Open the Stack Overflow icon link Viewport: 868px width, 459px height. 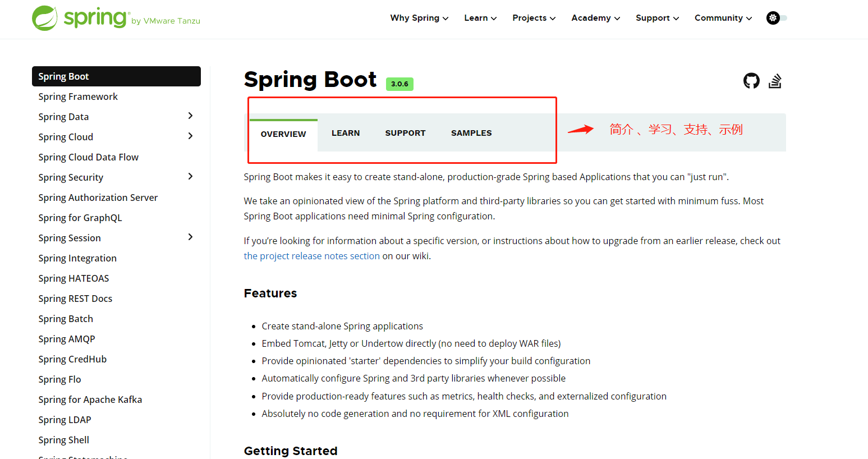[775, 81]
